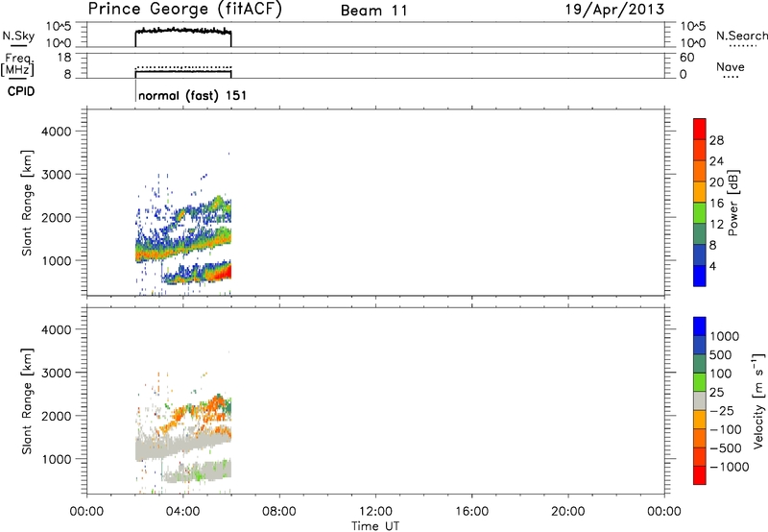
Task: Click the '18' frequency axis label
Action: (64, 58)
